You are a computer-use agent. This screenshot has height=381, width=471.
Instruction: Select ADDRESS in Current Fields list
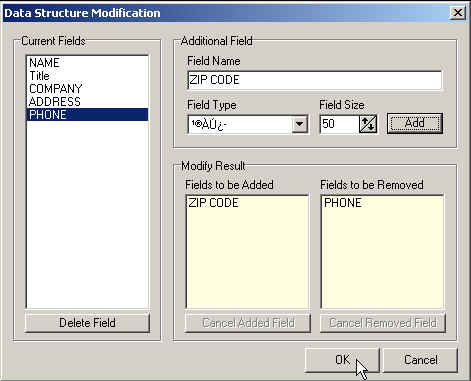pyautogui.click(x=87, y=102)
